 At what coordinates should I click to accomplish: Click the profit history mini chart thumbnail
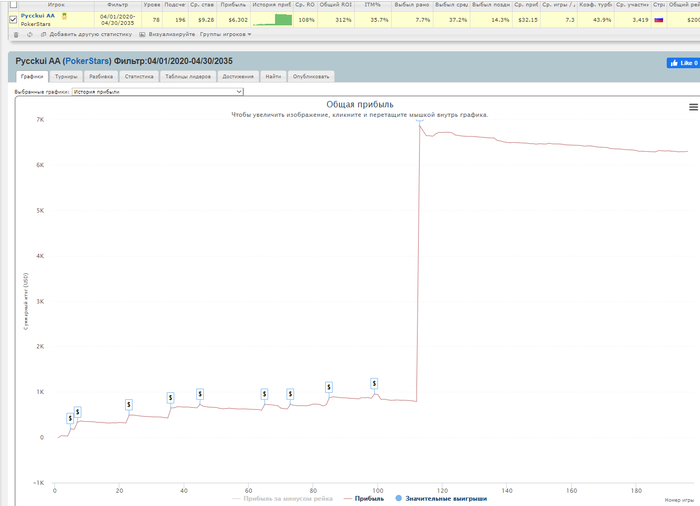pos(272,20)
